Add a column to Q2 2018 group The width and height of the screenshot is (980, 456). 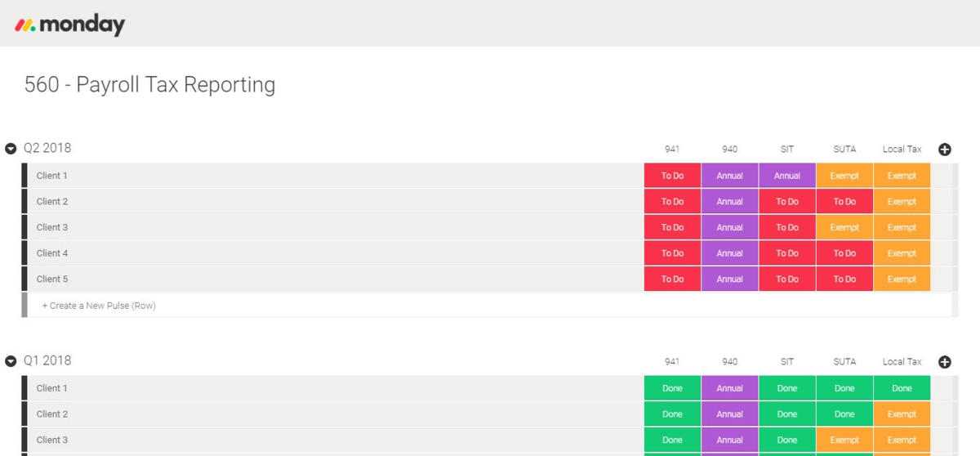point(945,150)
